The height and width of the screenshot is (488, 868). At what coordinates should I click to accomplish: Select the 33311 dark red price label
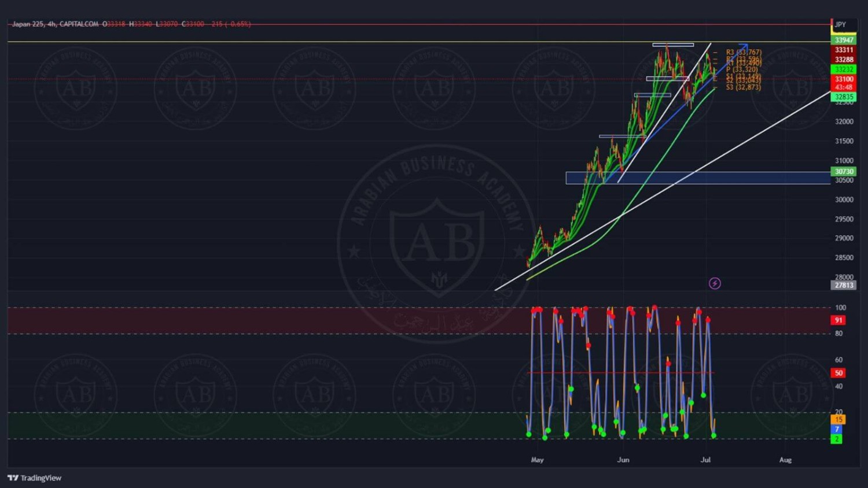844,50
